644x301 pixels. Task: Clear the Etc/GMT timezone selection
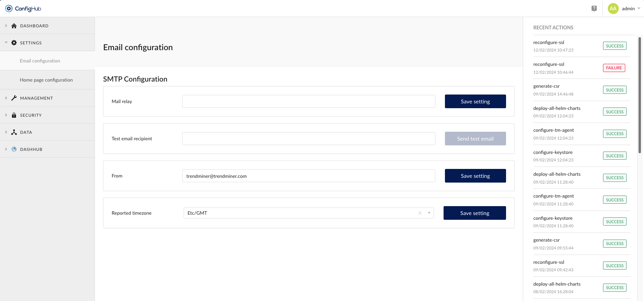coord(420,213)
